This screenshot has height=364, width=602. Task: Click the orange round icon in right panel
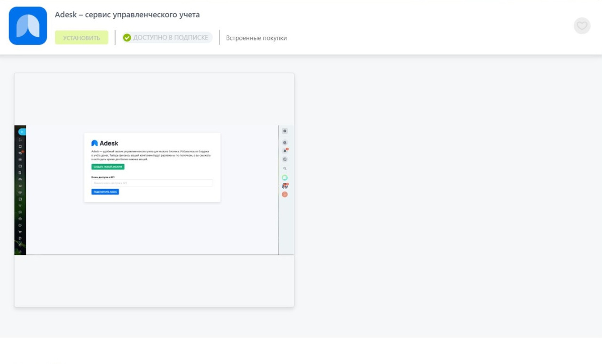pos(285,195)
